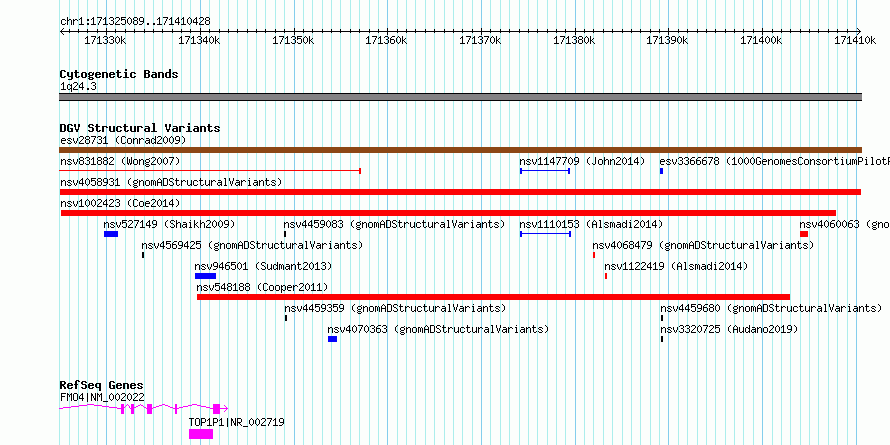
Task: Open the nsv548188 Cooper2011 red bar
Action: [493, 297]
